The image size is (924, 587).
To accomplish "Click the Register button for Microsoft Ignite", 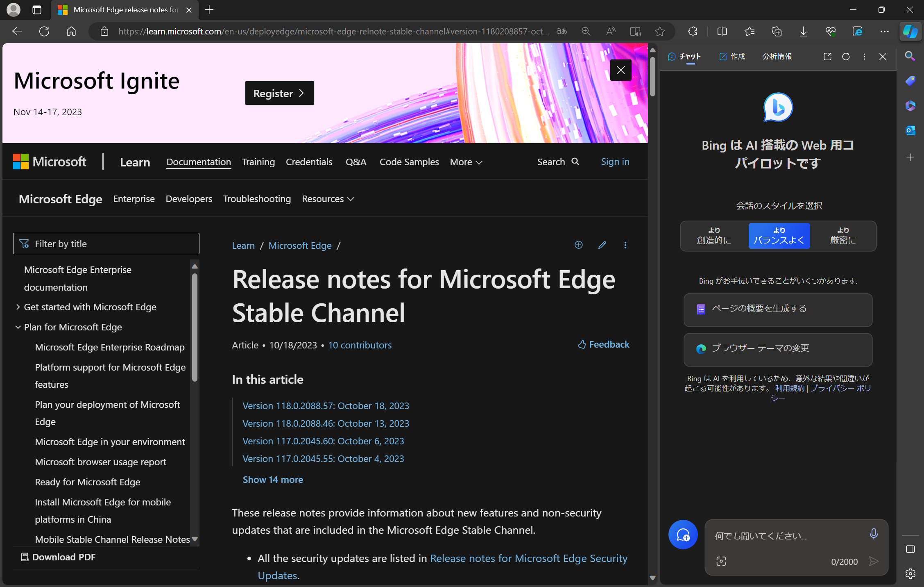I will [x=279, y=93].
